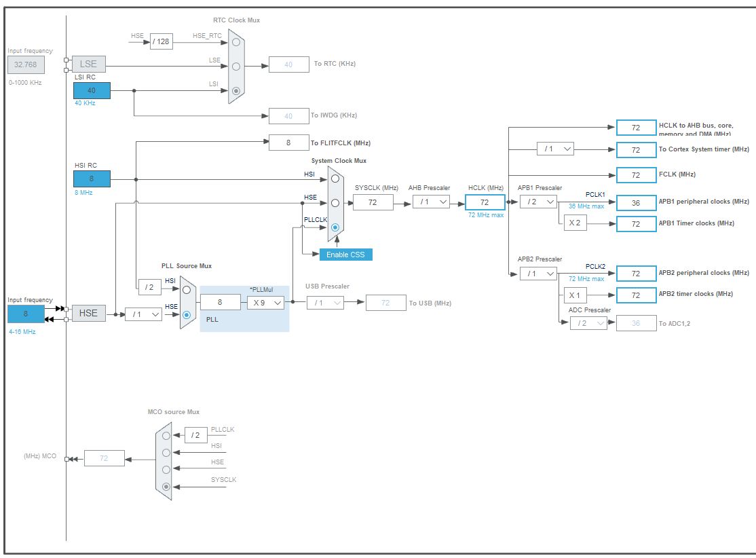Select HSE source in System Clock Mux
The image size is (756, 558).
335,203
